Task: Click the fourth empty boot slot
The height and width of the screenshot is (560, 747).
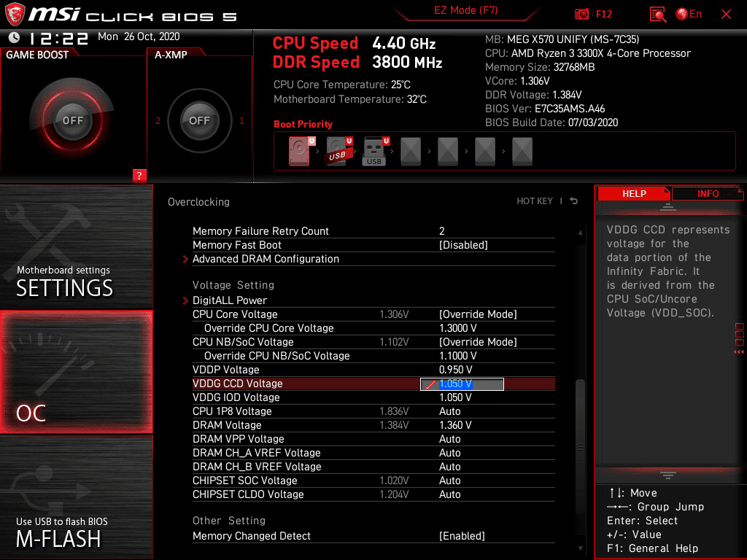Action: click(x=411, y=152)
